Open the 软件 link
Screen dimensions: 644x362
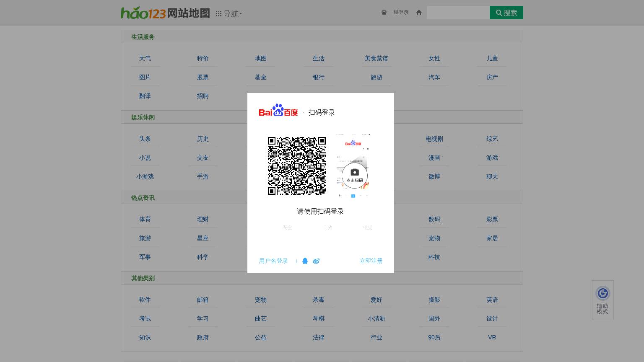pos(145,300)
